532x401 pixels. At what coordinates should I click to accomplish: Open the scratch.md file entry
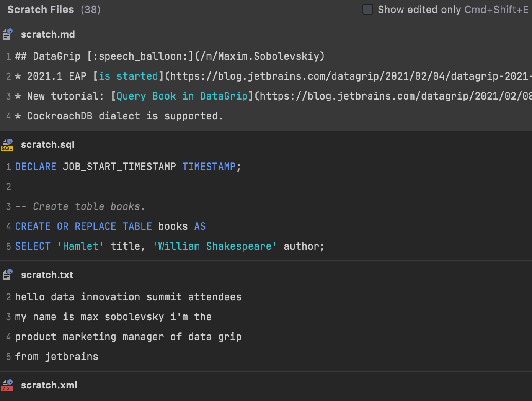[48, 34]
